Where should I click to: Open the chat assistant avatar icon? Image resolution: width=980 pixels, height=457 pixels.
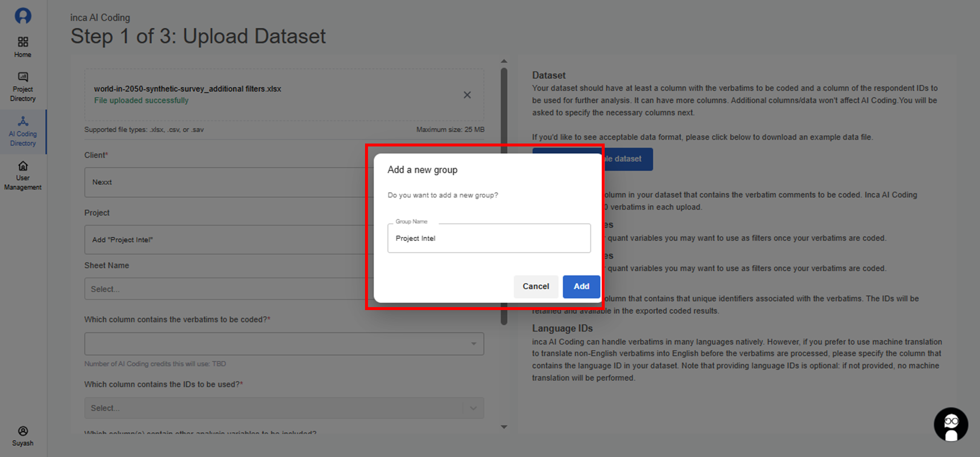(x=951, y=425)
